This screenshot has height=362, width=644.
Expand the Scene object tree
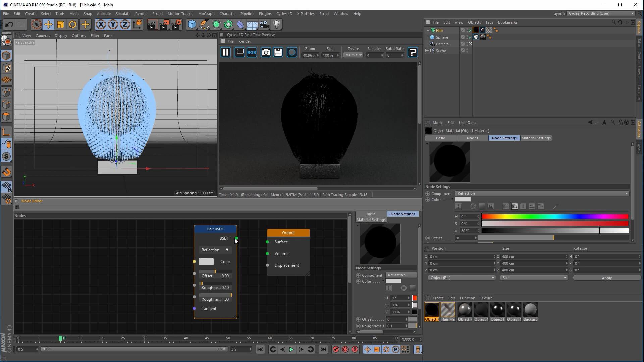click(x=427, y=51)
